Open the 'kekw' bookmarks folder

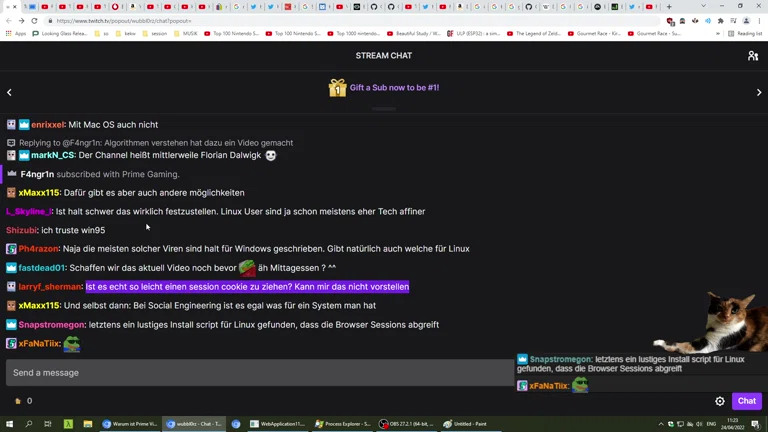(125, 34)
